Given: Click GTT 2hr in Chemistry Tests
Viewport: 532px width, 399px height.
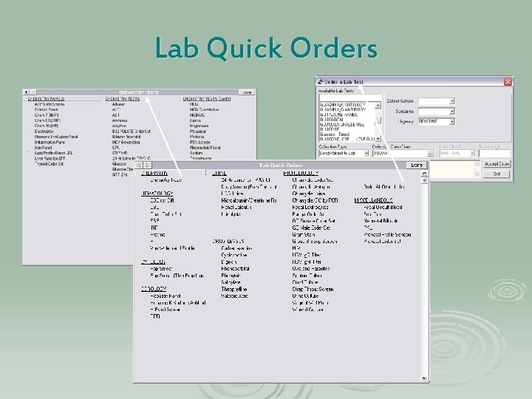Looking at the screenshot, I should [x=120, y=174].
